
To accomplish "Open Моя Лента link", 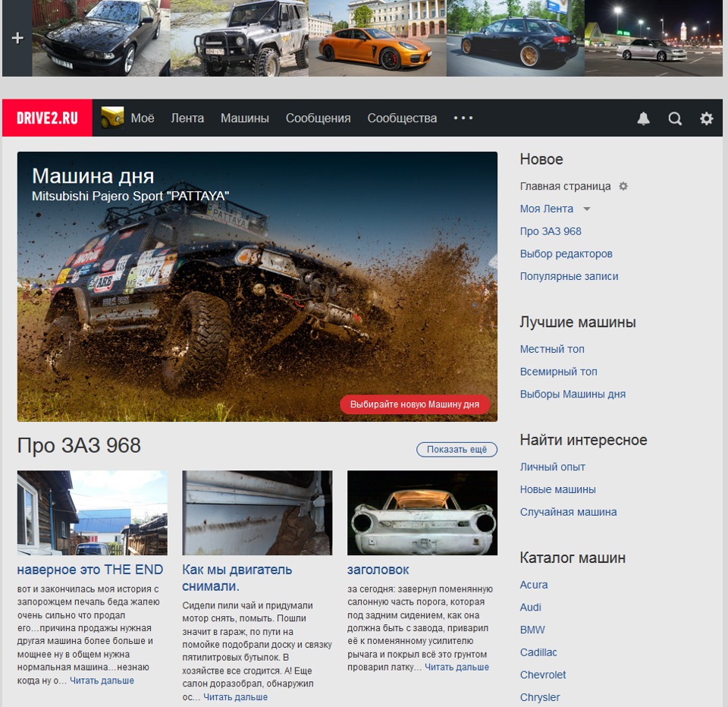I will (547, 209).
